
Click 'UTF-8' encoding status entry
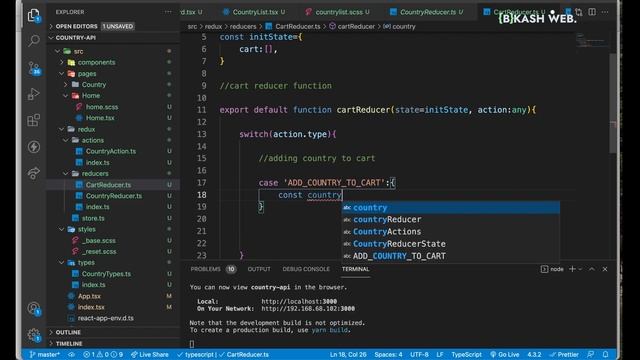point(419,354)
